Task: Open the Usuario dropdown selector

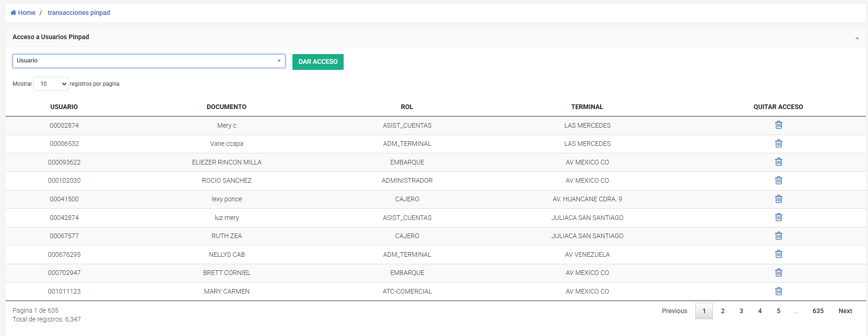Action: coord(149,61)
